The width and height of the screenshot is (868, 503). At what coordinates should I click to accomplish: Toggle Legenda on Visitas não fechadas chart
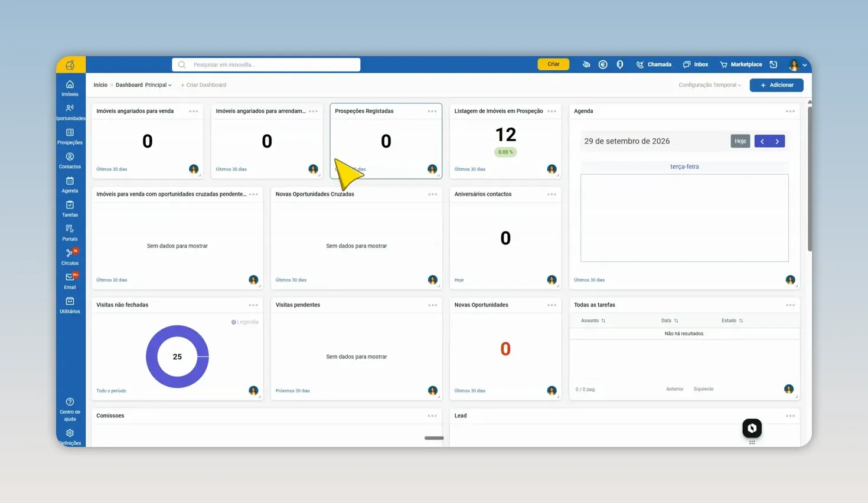245,322
